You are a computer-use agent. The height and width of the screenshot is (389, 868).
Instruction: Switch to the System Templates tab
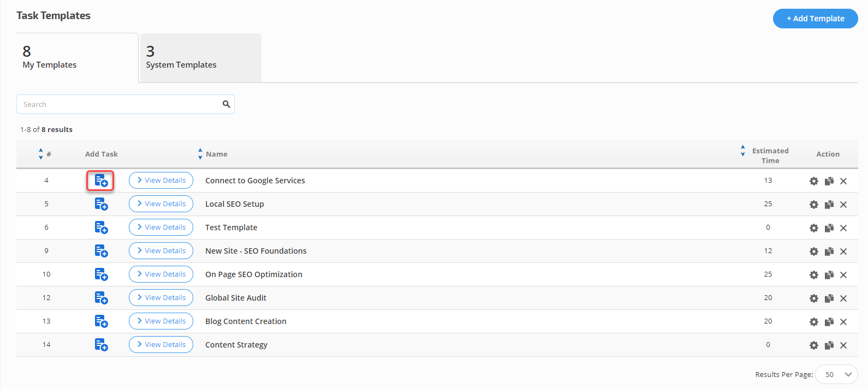coord(200,58)
